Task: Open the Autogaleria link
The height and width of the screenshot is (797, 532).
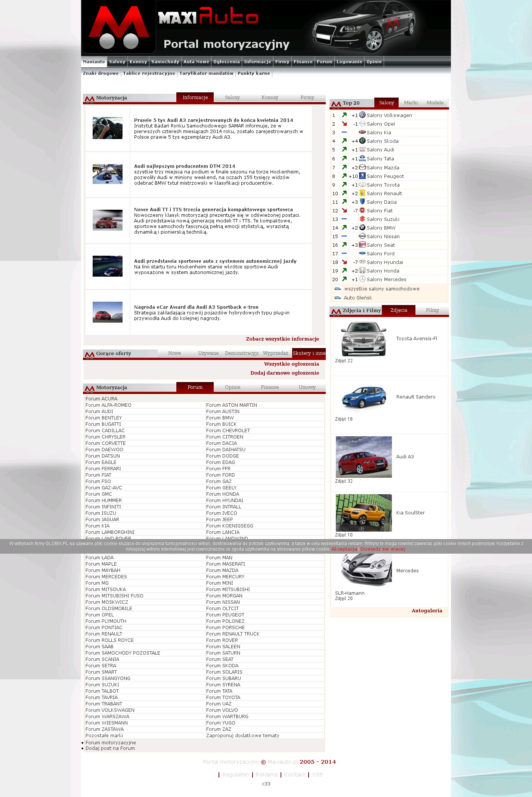Action: 427,611
